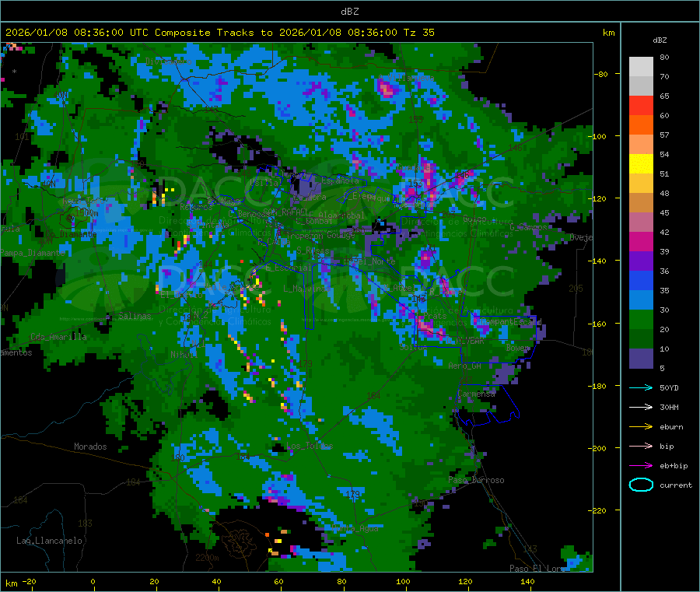The image size is (700, 592).
Task: Click the 'Aero_GH' place label on map
Action: 465,366
